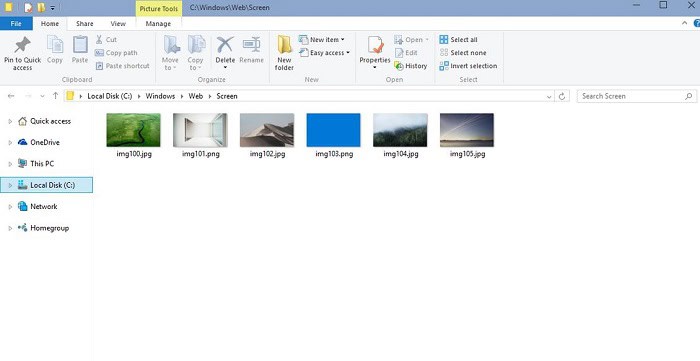Viewport: 700px width, 361px height.
Task: Open the File tab
Action: 16,24
